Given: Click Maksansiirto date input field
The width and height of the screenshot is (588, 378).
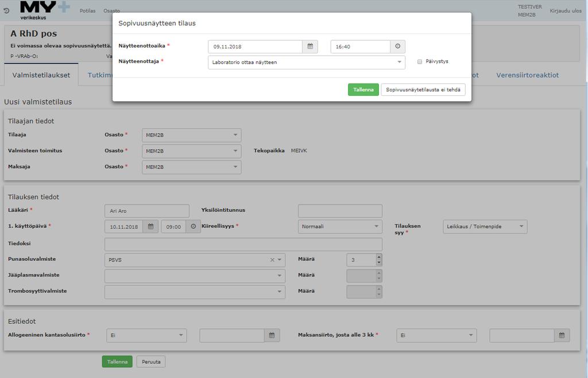Looking at the screenshot, I should pyautogui.click(x=522, y=336).
